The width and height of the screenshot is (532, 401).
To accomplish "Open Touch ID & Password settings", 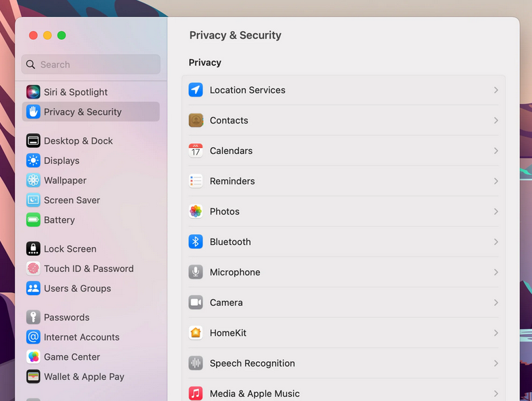I will pyautogui.click(x=90, y=269).
